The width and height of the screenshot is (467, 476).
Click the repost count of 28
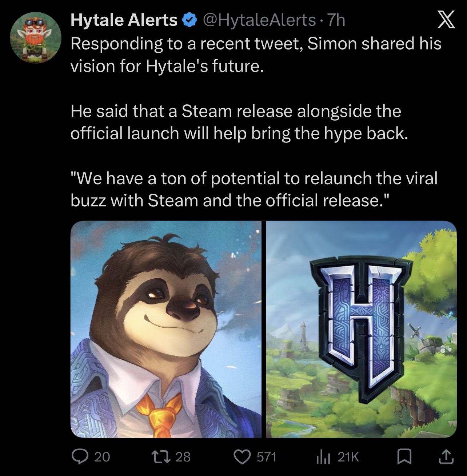[183, 457]
